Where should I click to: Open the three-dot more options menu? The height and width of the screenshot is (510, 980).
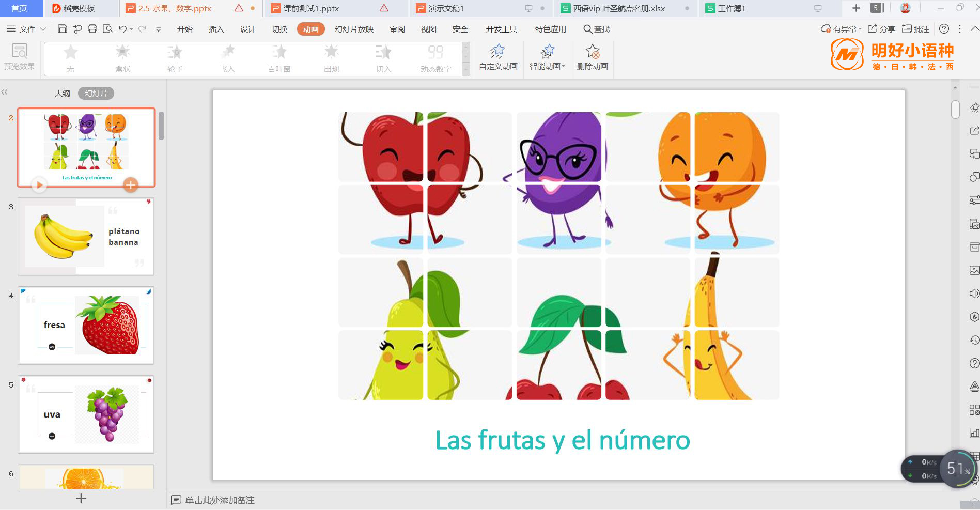pyautogui.click(x=960, y=29)
